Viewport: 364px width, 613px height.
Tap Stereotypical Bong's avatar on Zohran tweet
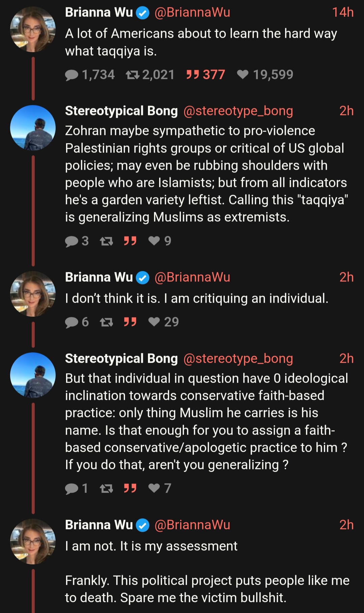(33, 128)
